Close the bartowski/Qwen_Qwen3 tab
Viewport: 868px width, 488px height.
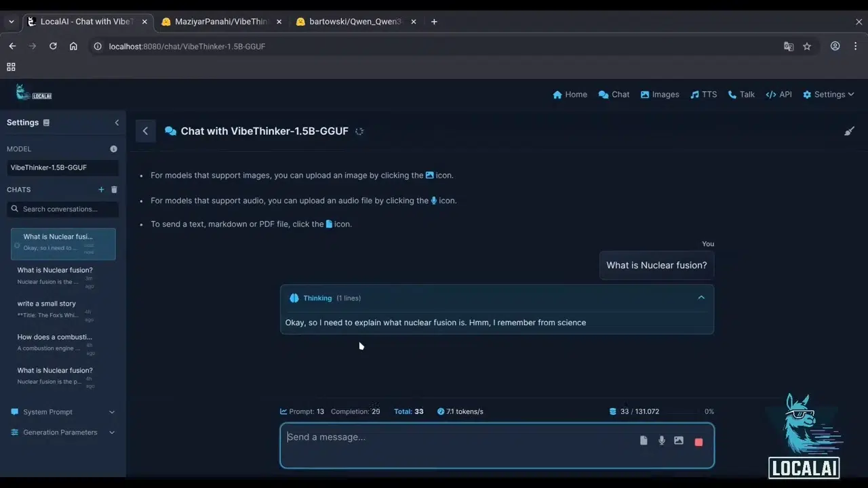pyautogui.click(x=413, y=22)
